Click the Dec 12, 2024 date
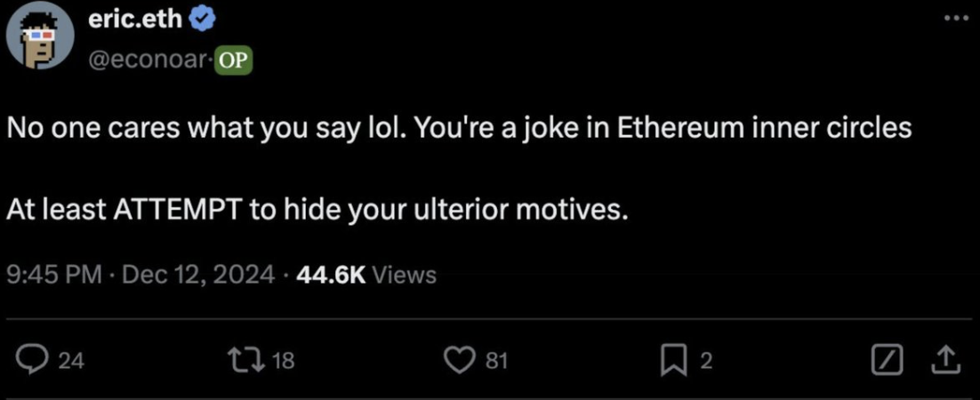 (197, 275)
